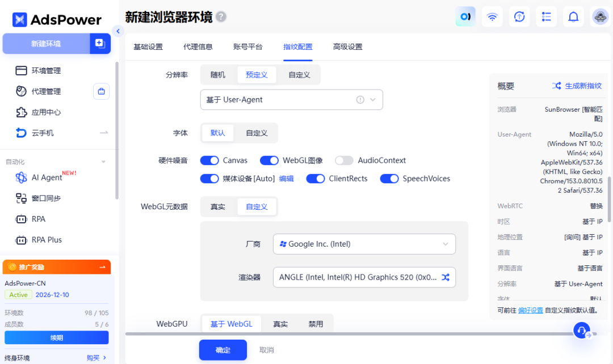Click the task list icon in the top bar

click(546, 17)
